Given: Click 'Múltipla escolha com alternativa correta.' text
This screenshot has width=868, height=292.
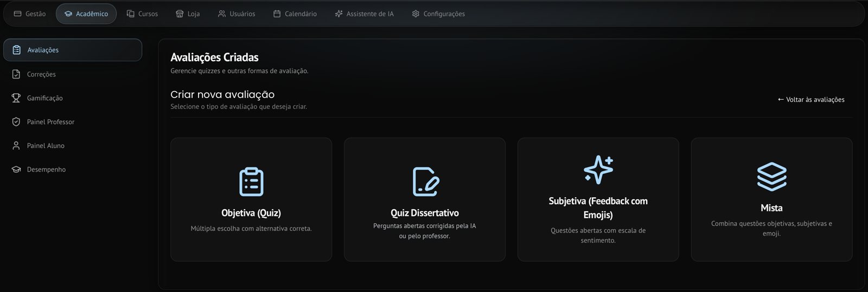Looking at the screenshot, I should (x=251, y=229).
